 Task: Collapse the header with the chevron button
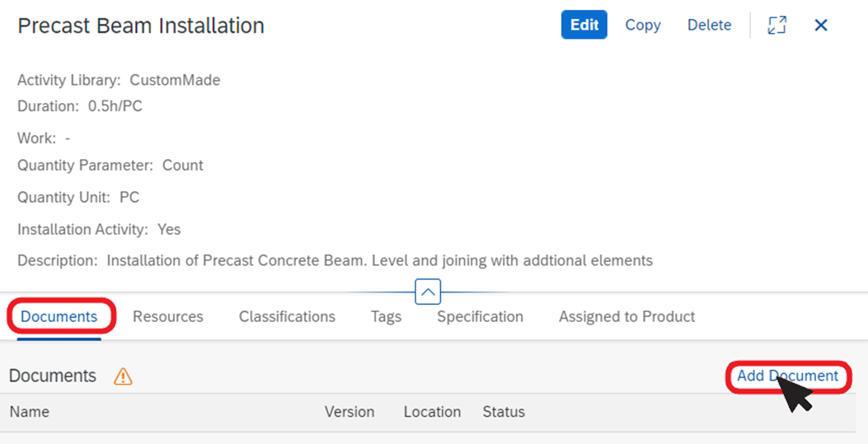coord(428,292)
